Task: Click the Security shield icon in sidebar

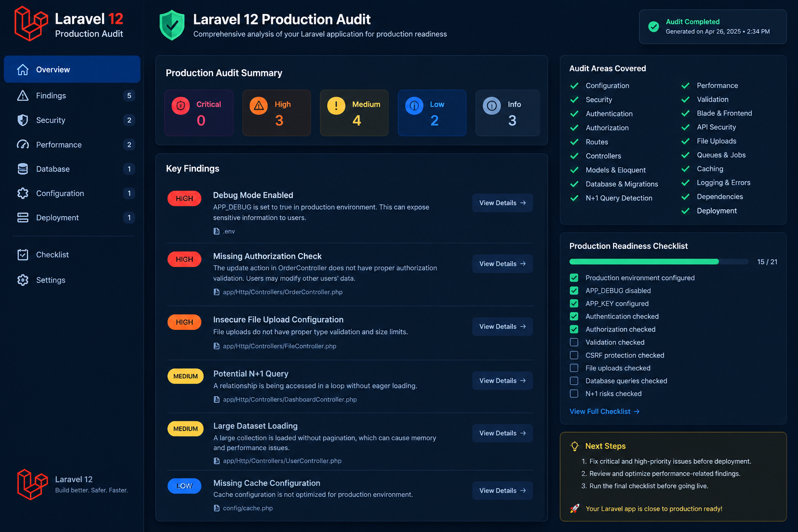Action: [23, 120]
